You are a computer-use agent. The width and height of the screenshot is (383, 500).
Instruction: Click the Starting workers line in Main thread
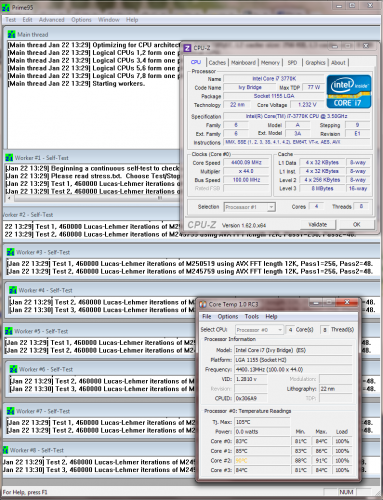[76, 84]
